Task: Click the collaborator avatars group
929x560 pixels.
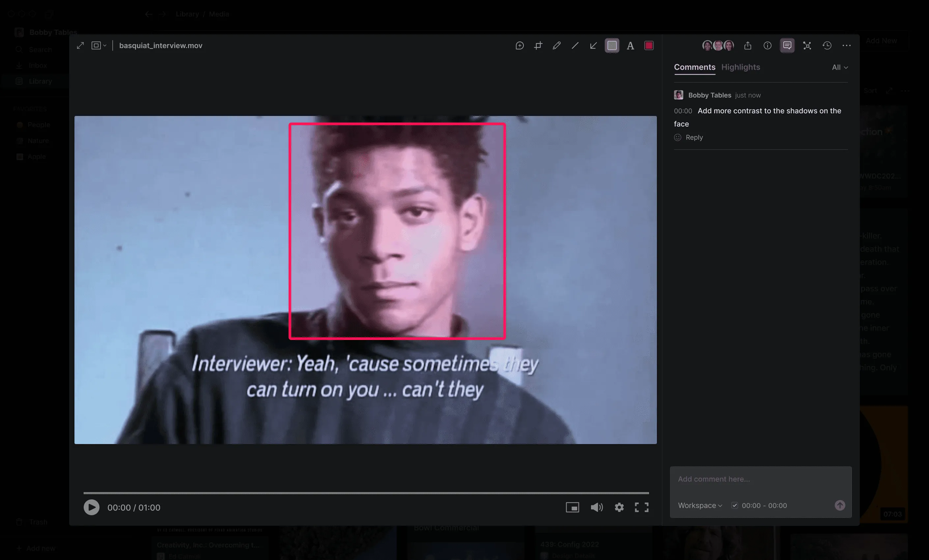Action: pyautogui.click(x=718, y=46)
